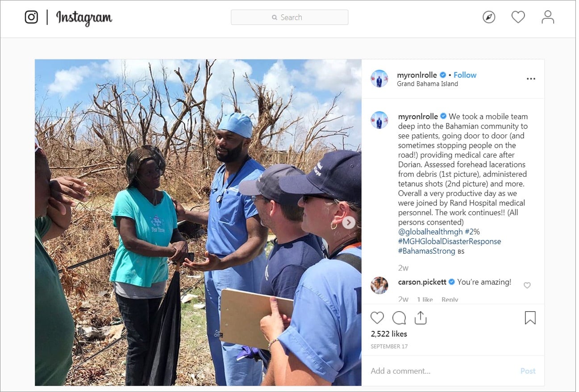Like the post with the heart icon
The height and width of the screenshot is (392, 579).
tap(377, 317)
